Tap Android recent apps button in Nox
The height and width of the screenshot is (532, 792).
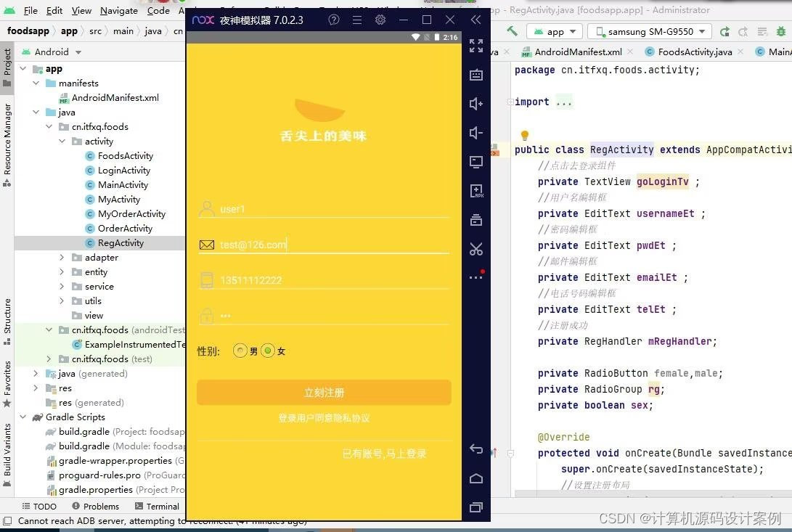click(475, 507)
